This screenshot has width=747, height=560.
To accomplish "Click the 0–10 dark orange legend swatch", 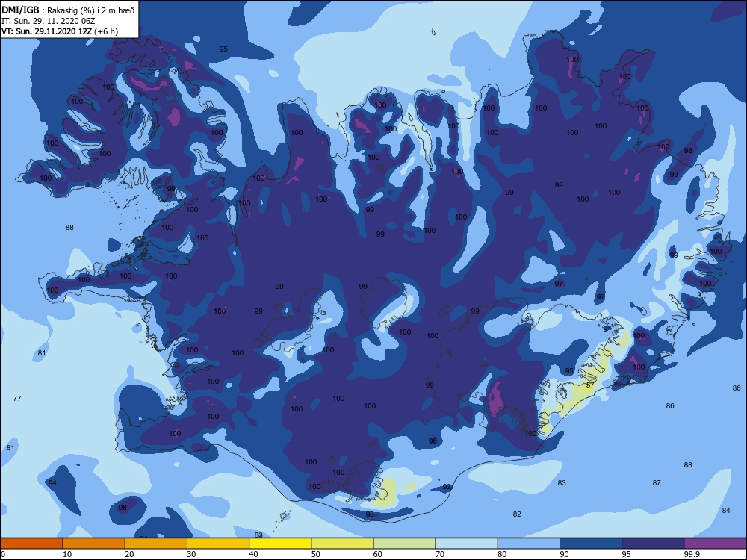I will [31, 544].
